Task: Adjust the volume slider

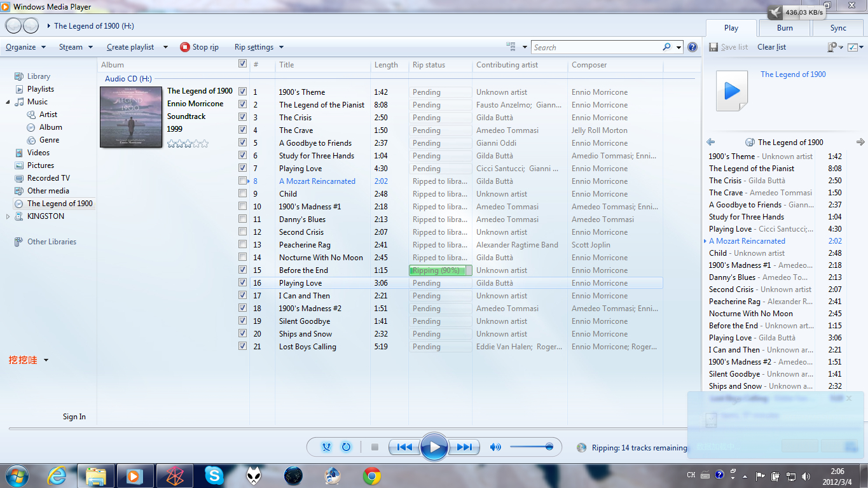Action: pyautogui.click(x=531, y=447)
